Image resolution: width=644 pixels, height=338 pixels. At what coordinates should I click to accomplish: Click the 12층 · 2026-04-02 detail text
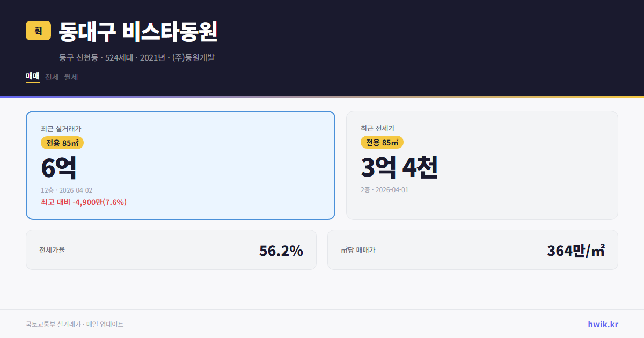pos(66,190)
